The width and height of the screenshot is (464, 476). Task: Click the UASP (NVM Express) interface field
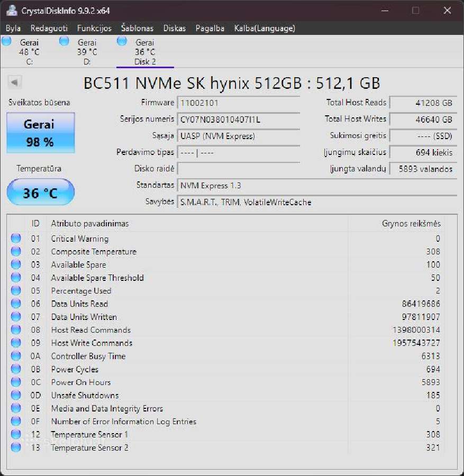pyautogui.click(x=239, y=136)
